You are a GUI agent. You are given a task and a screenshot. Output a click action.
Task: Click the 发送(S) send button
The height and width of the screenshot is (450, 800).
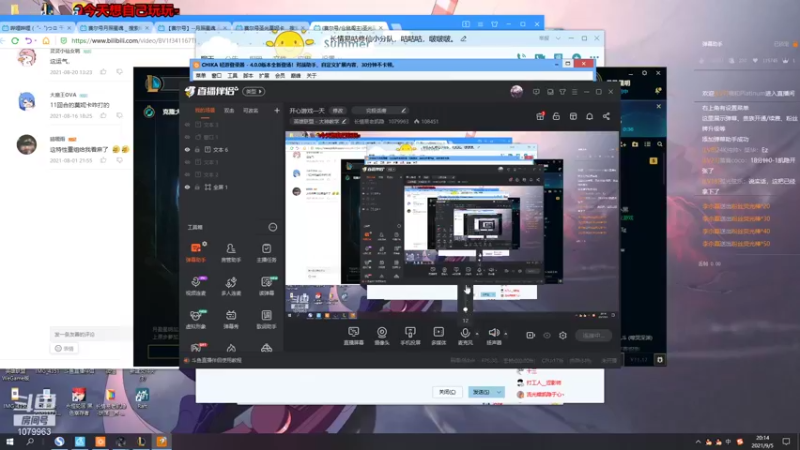coord(481,392)
